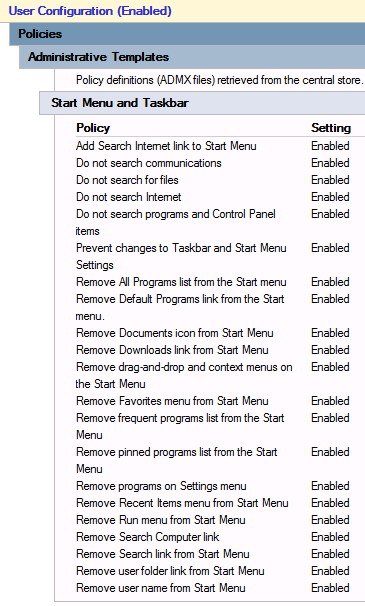Click the Policy column header
365x606 pixels.
click(x=93, y=128)
